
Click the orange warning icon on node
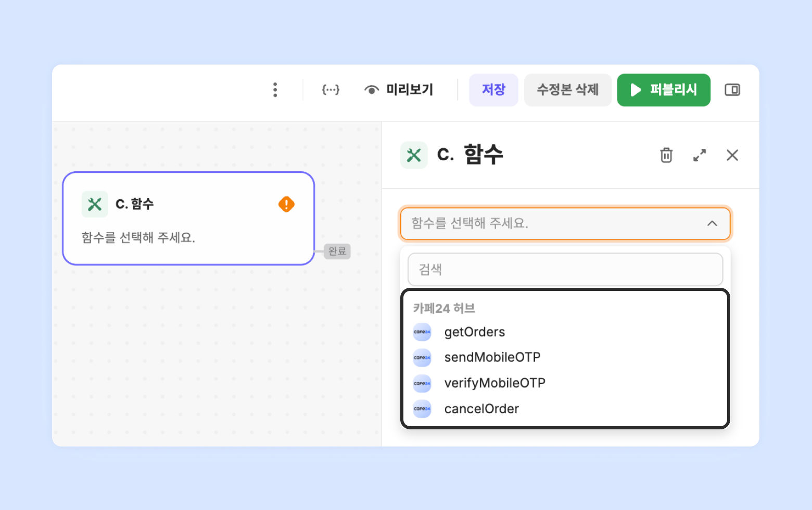(x=286, y=204)
